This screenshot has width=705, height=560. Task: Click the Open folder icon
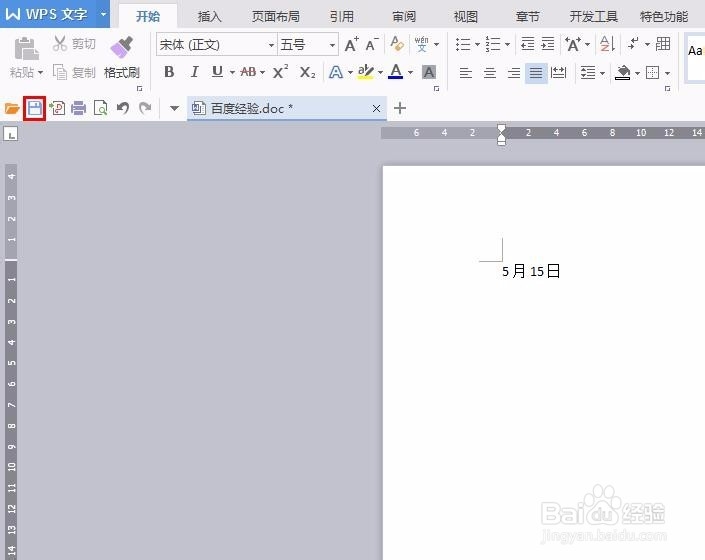[x=12, y=108]
